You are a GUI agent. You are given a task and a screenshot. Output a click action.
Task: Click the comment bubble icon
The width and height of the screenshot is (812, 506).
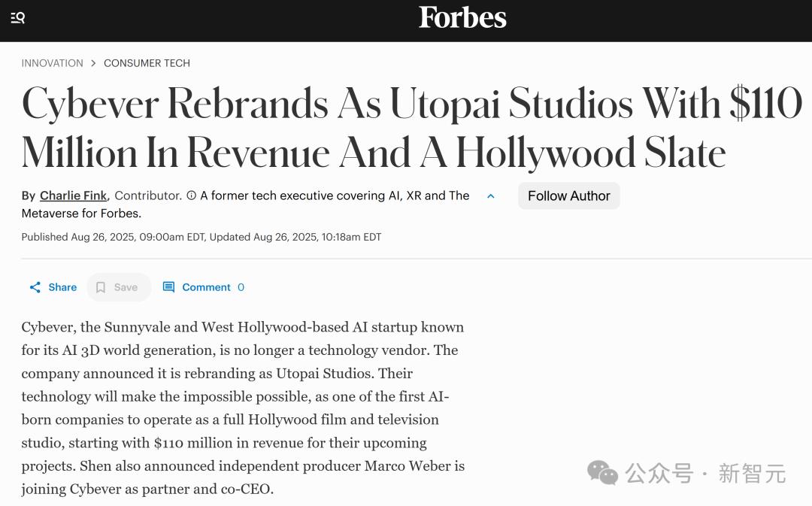pyautogui.click(x=168, y=287)
